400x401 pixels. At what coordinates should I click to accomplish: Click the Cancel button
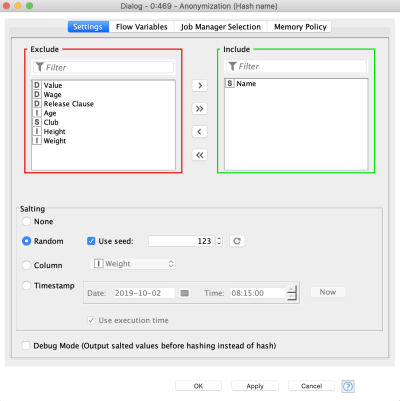click(312, 386)
